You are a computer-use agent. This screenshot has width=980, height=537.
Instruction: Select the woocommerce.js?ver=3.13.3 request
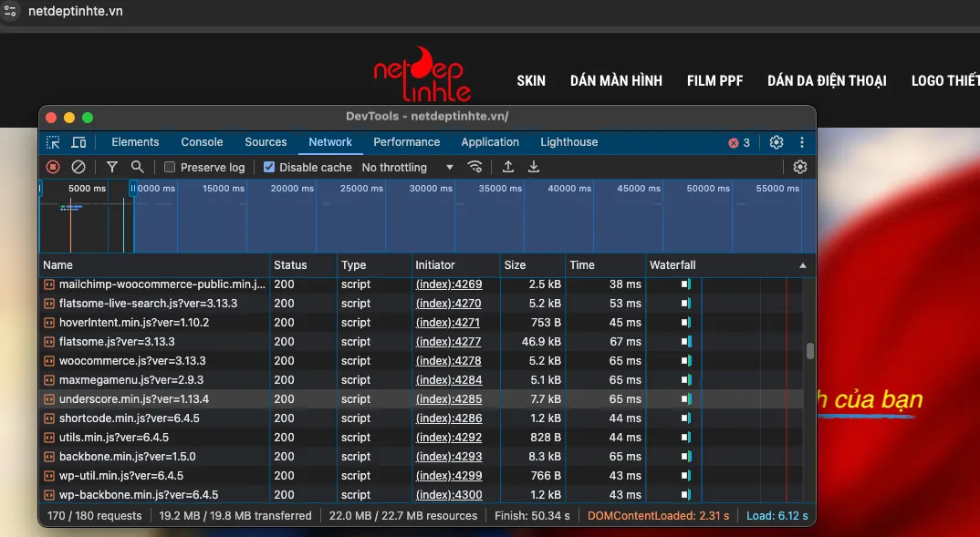pos(422,361)
